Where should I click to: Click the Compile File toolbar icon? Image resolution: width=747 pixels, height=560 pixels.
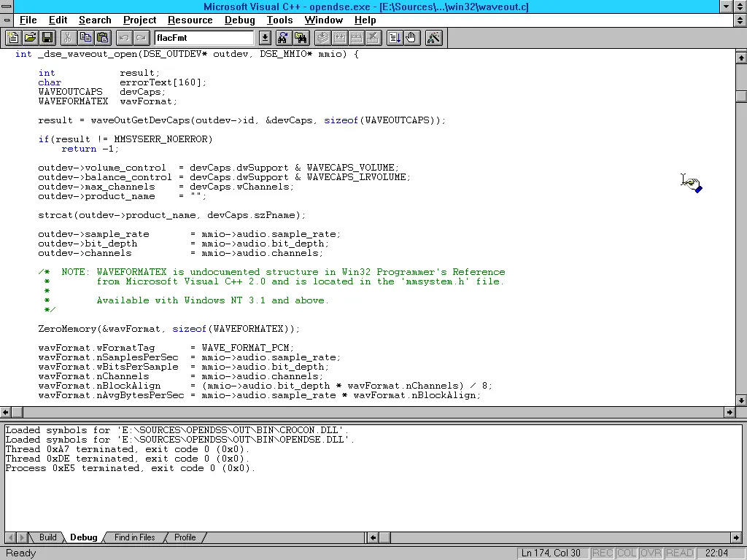322,38
